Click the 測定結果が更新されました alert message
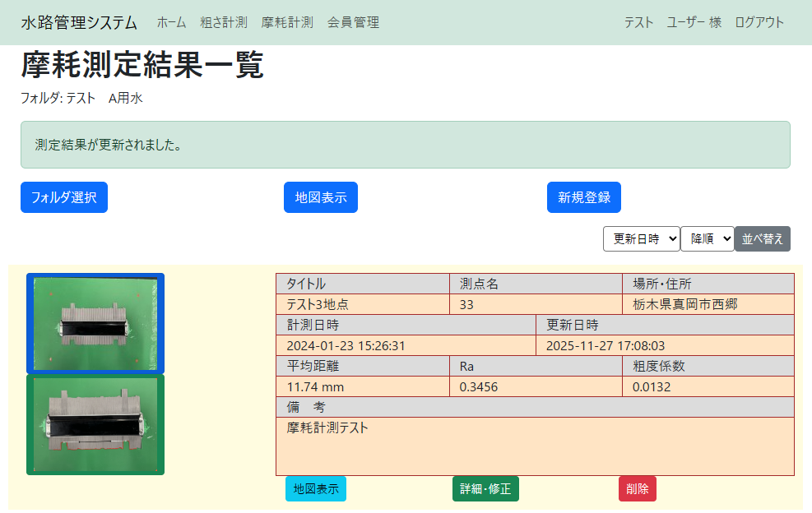The width and height of the screenshot is (812, 513). click(x=405, y=145)
